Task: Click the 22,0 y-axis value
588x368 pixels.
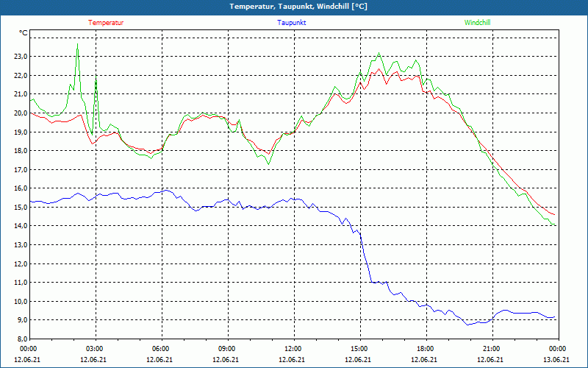Action: pos(21,76)
